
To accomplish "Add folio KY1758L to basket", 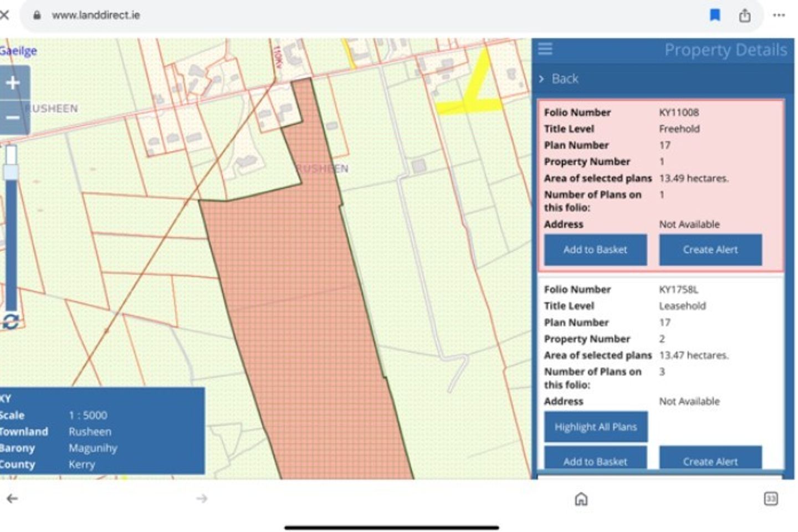I will [x=595, y=460].
